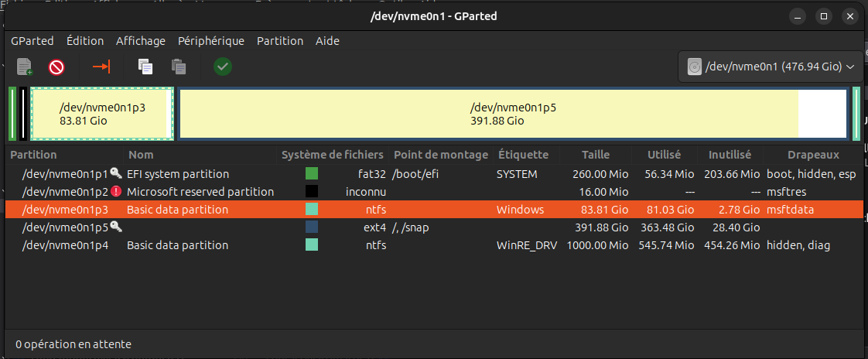The width and height of the screenshot is (868, 359).
Task: Click the Système de fichiers column header
Action: tap(332, 155)
